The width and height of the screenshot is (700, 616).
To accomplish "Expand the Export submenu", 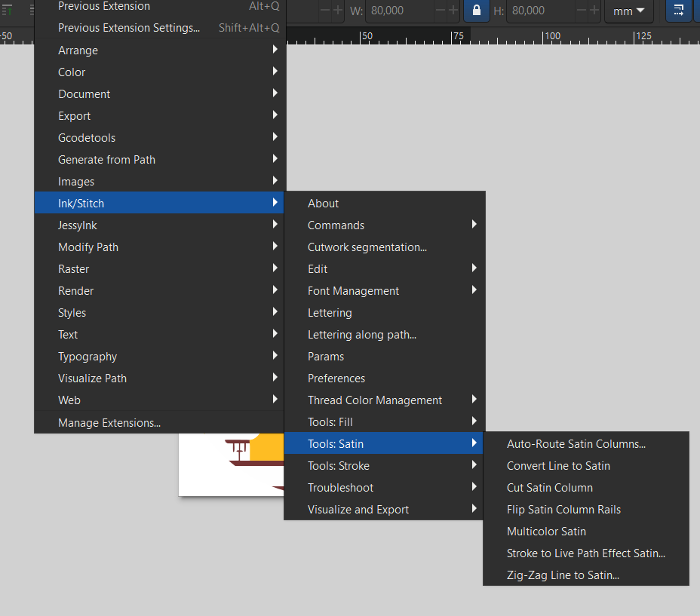I will tap(159, 116).
